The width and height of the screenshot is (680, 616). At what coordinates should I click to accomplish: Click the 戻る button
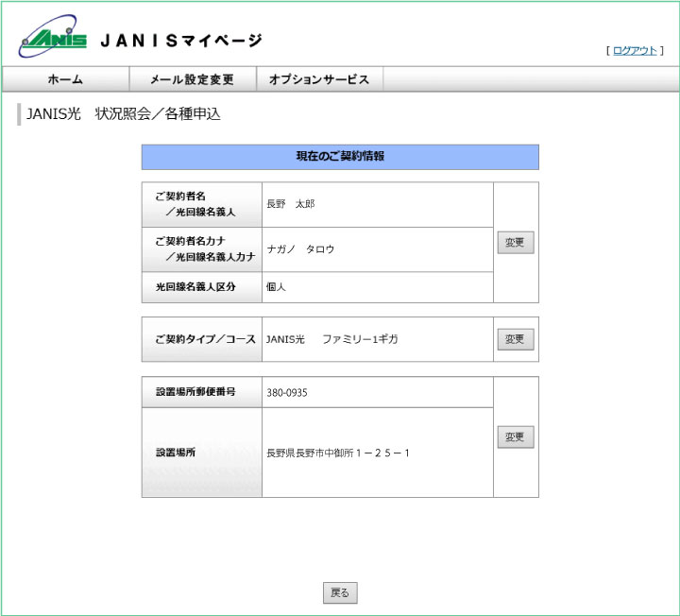tap(340, 592)
